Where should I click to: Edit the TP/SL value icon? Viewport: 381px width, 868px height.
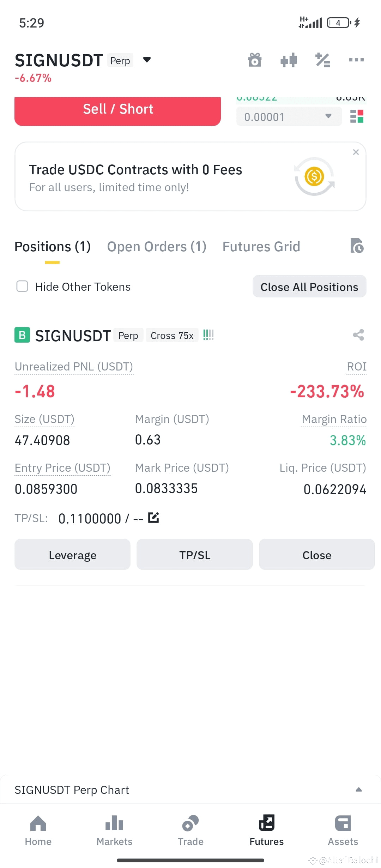tap(153, 518)
